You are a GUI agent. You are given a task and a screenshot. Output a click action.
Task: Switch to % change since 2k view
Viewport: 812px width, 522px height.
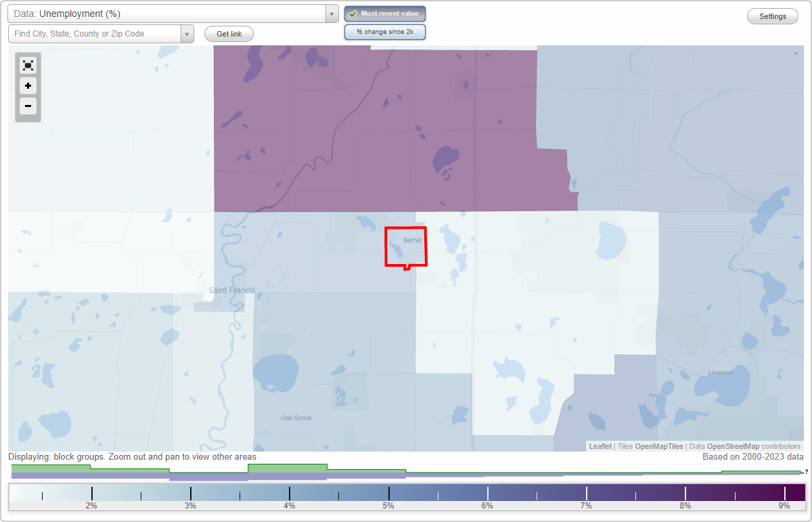tap(385, 31)
